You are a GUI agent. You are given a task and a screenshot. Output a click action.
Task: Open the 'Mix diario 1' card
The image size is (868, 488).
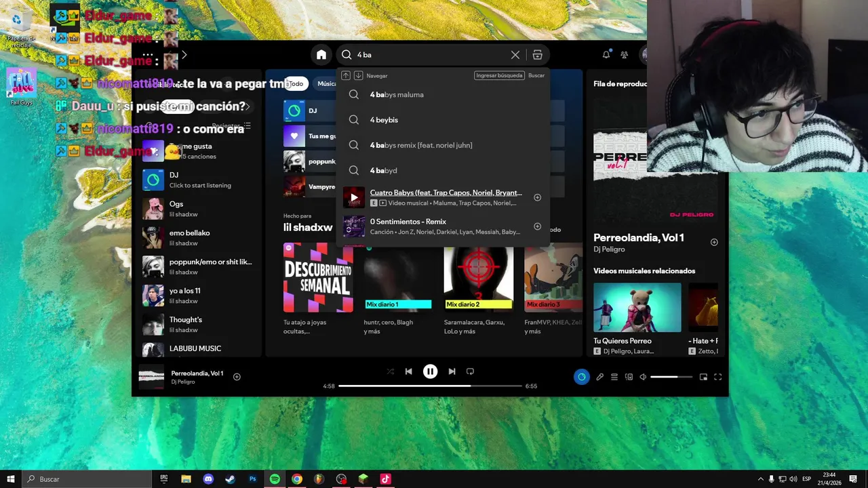pos(398,289)
